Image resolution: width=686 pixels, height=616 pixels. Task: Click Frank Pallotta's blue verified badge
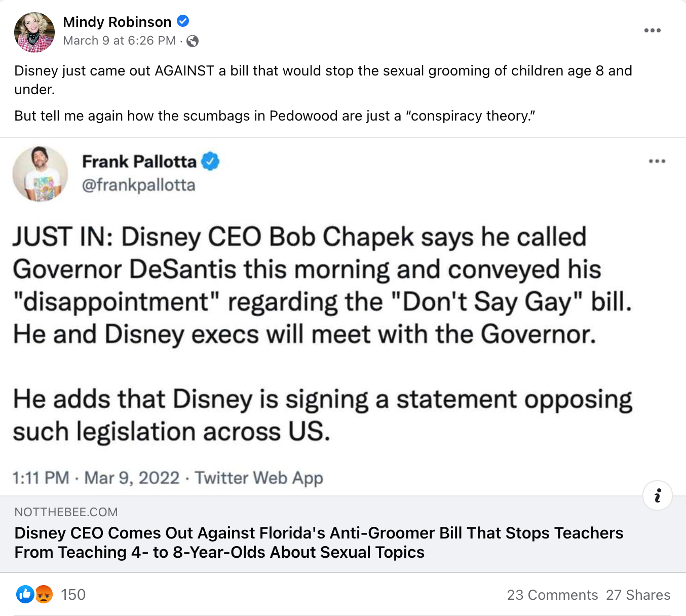[210, 162]
